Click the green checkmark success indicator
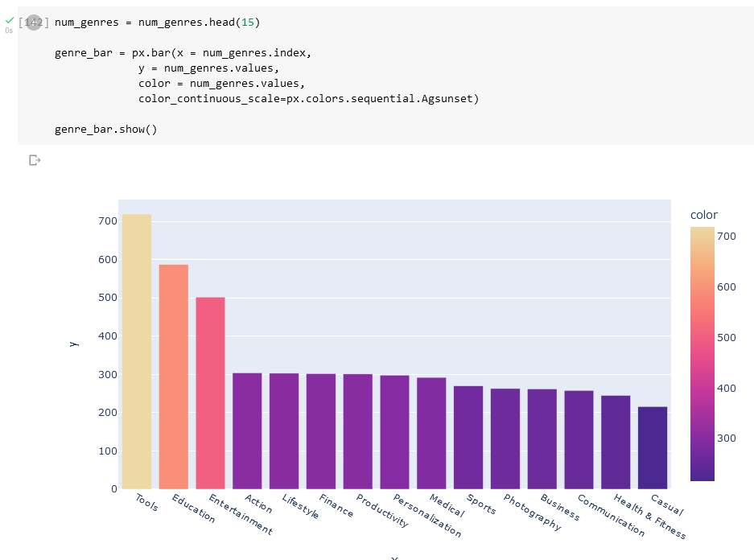Viewport: 754px width, 560px height. pos(8,19)
